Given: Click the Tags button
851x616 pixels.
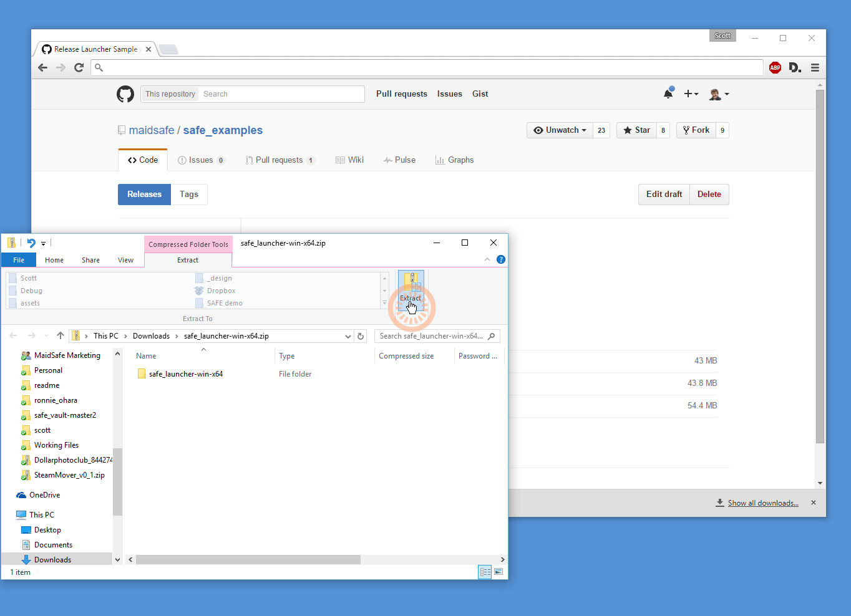Looking at the screenshot, I should (x=189, y=195).
